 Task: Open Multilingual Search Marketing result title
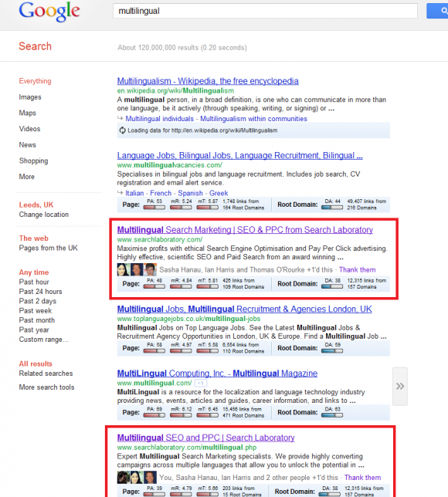coord(245,230)
